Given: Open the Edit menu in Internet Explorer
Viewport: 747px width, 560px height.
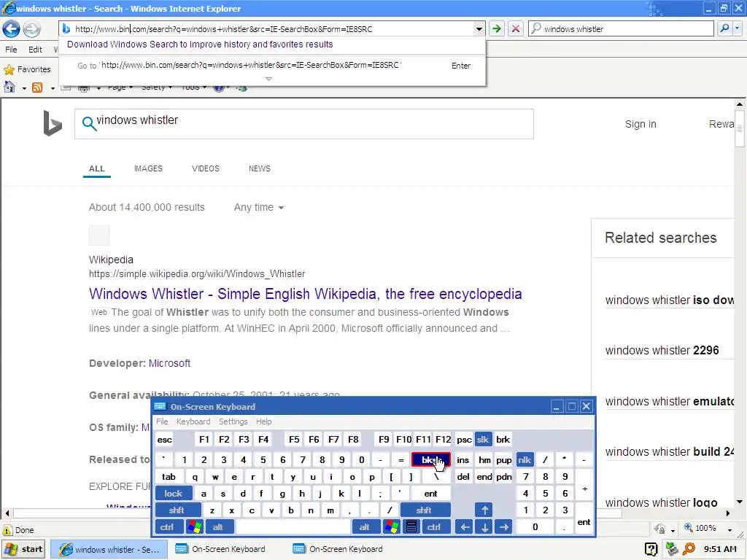Looking at the screenshot, I should (35, 50).
